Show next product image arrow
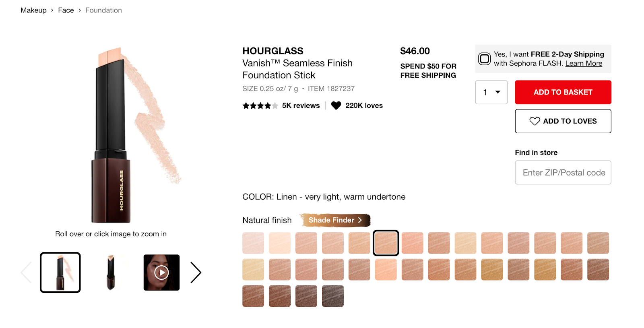 point(196,272)
